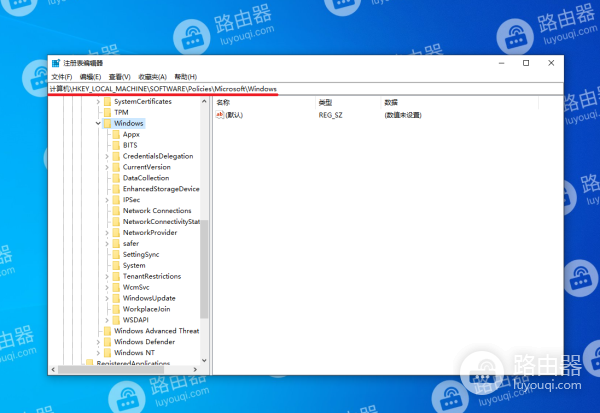The height and width of the screenshot is (413, 600).
Task: Click the tree scroll left arrow
Action: (53, 370)
